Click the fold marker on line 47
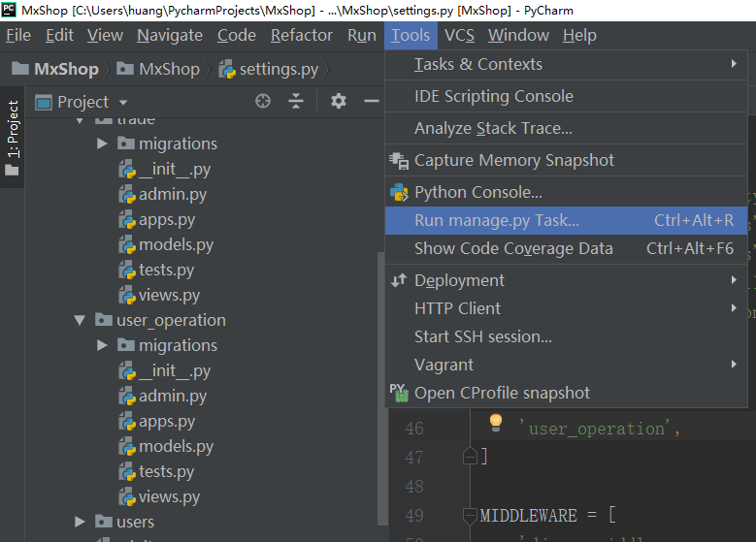The height and width of the screenshot is (542, 756). point(470,456)
